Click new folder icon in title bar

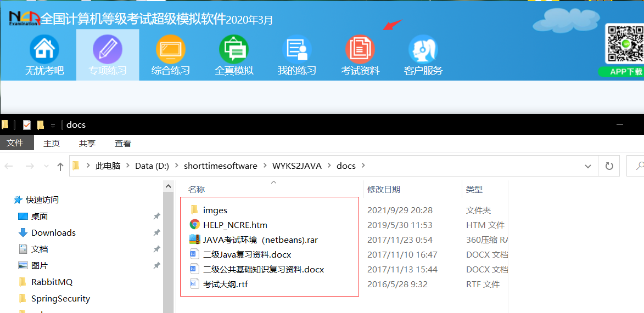coord(40,125)
